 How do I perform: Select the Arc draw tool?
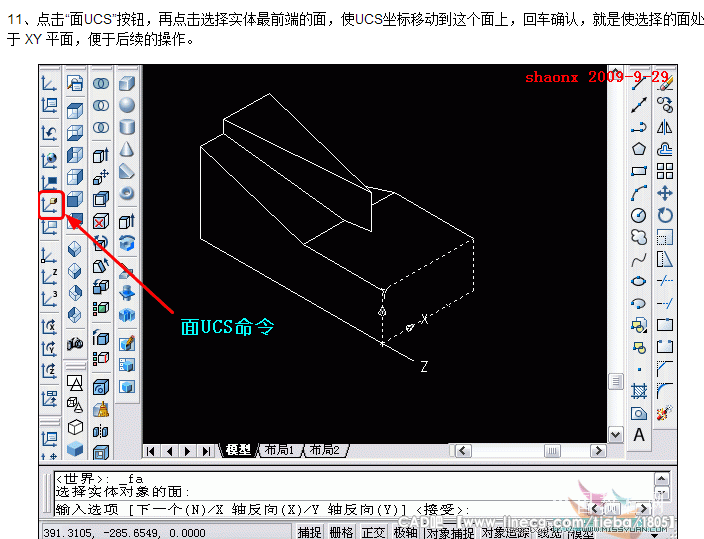[x=638, y=193]
